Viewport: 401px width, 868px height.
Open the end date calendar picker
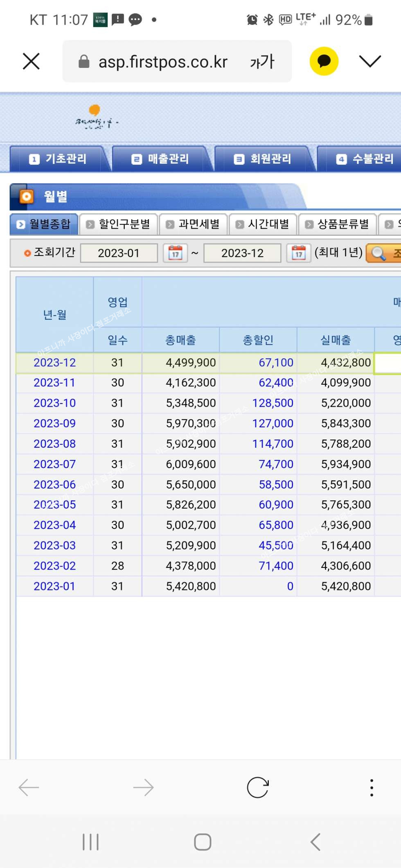(299, 253)
